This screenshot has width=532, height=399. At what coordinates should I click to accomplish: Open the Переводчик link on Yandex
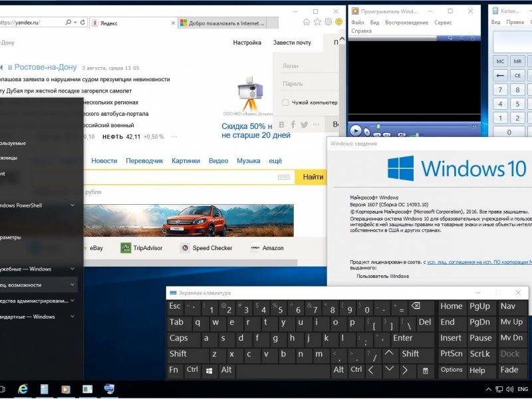144,161
